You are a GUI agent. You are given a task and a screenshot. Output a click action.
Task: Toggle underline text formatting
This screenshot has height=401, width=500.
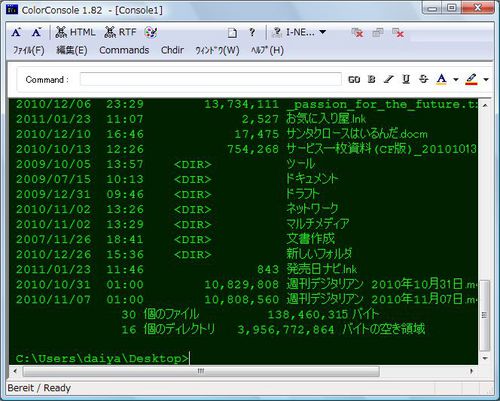point(406,79)
